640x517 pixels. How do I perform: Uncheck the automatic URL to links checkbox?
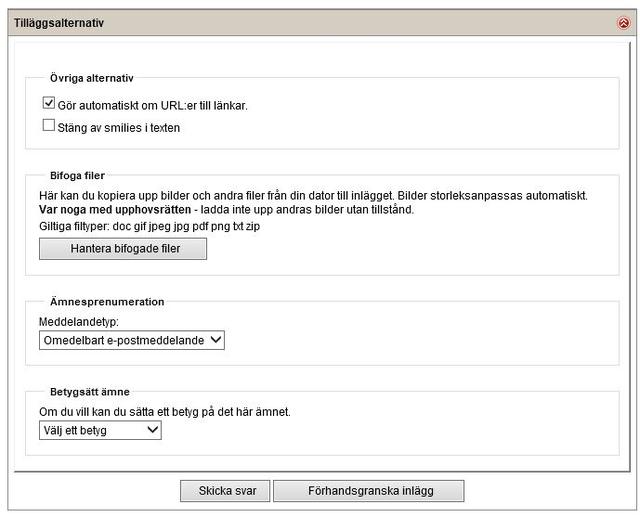tap(48, 103)
